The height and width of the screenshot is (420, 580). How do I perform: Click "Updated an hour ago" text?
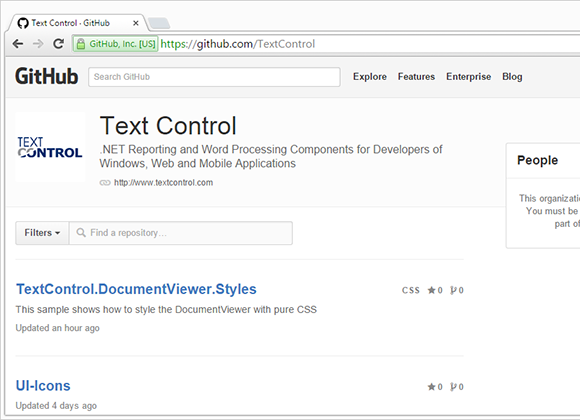pyautogui.click(x=57, y=328)
